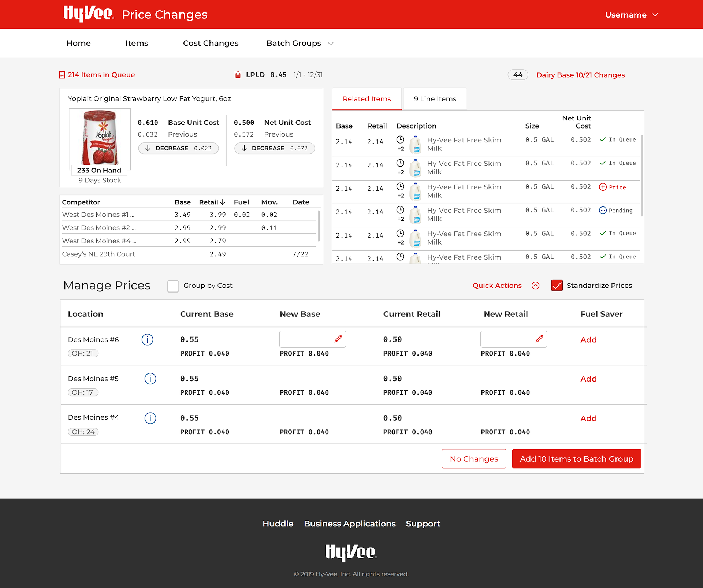Open Cost Changes navigation item
The height and width of the screenshot is (588, 703).
211,43
